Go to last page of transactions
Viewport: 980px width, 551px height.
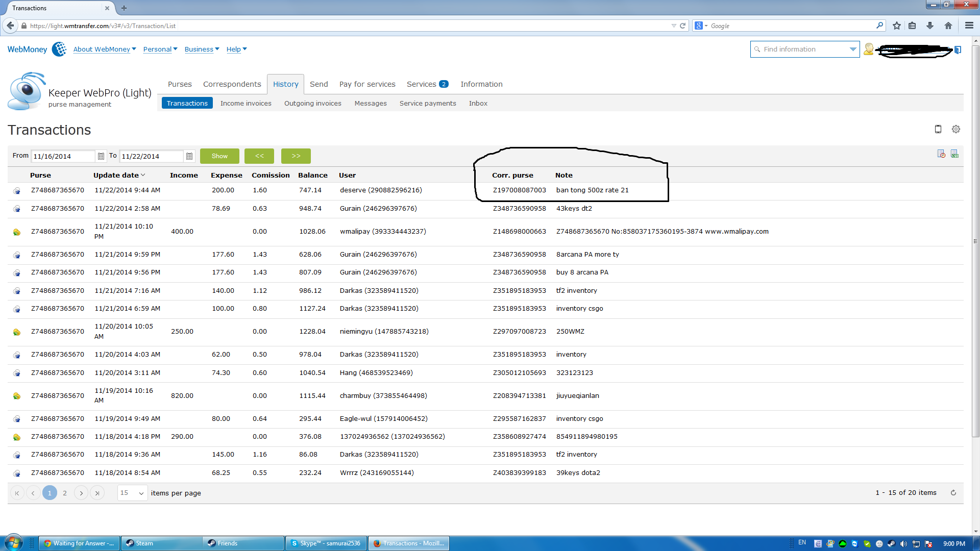click(x=97, y=493)
